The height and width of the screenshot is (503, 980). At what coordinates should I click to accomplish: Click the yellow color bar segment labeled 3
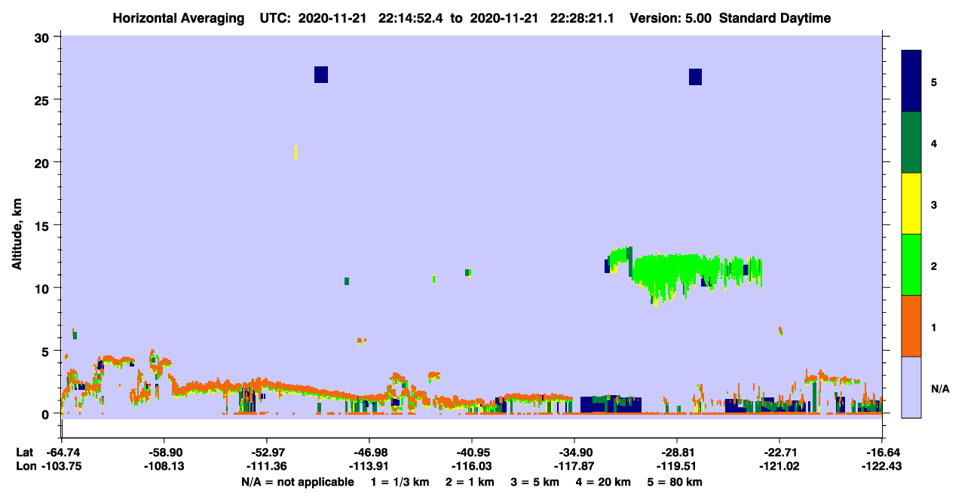(x=911, y=204)
